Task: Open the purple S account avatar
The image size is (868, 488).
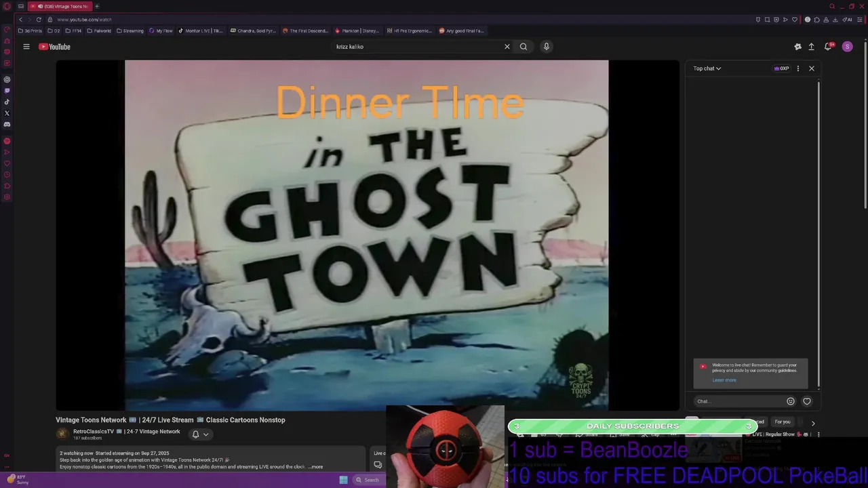Action: tap(847, 47)
